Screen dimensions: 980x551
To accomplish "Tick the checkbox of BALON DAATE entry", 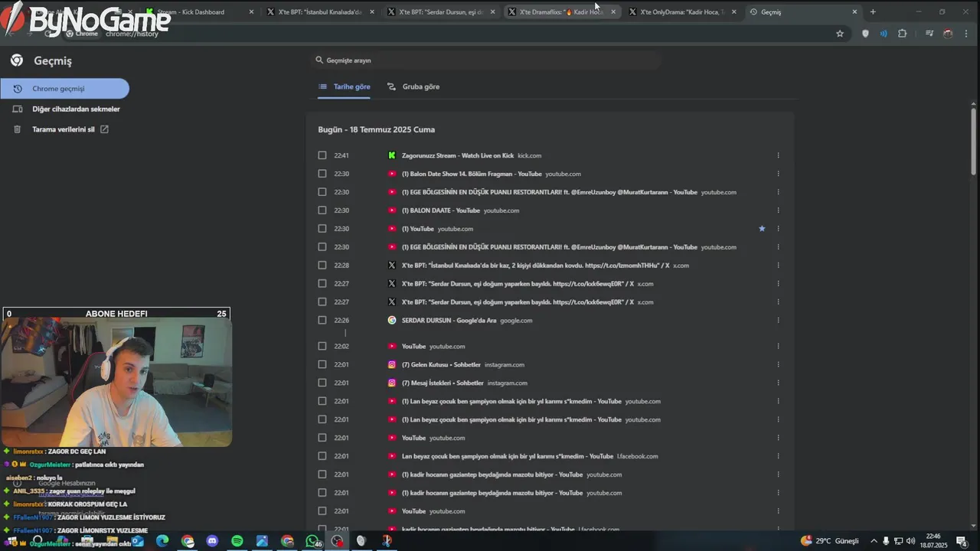I will [322, 210].
